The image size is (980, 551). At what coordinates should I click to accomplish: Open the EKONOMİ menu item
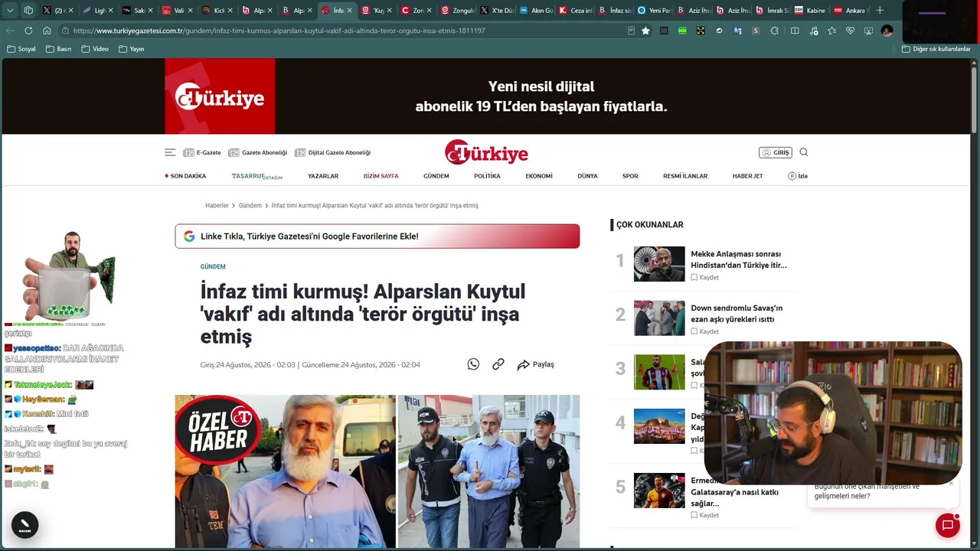[x=539, y=176]
